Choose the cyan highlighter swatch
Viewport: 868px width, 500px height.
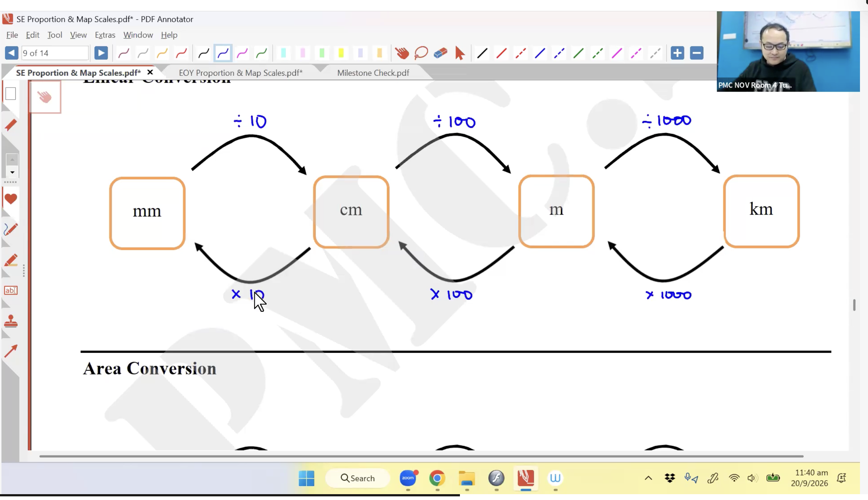pos(284,53)
